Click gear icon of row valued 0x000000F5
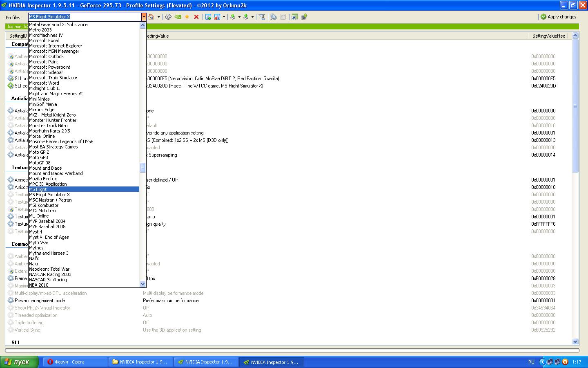The width and height of the screenshot is (588, 368). pos(11,79)
